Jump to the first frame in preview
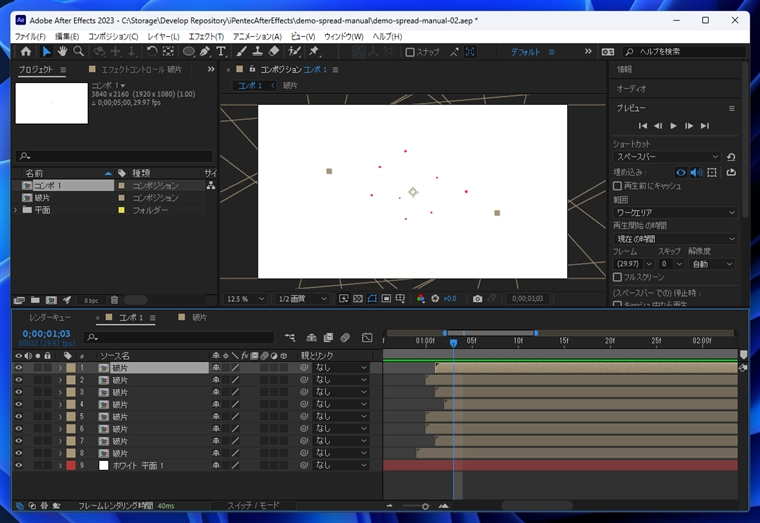 pos(643,126)
